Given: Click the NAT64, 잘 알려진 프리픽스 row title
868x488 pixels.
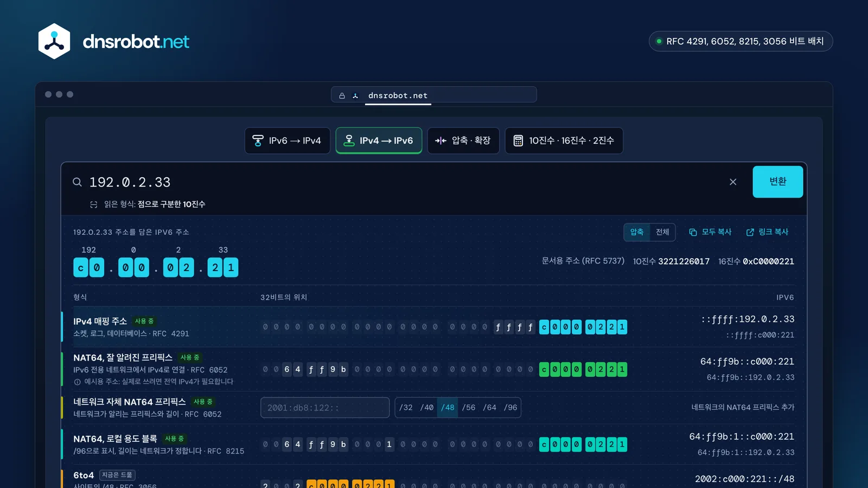Looking at the screenshot, I should (123, 358).
